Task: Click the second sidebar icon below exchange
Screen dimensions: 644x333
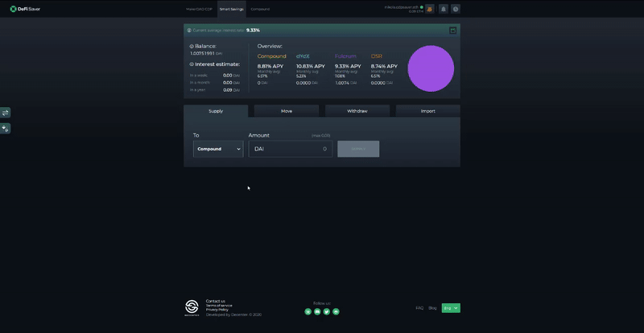Action: (x=6, y=129)
